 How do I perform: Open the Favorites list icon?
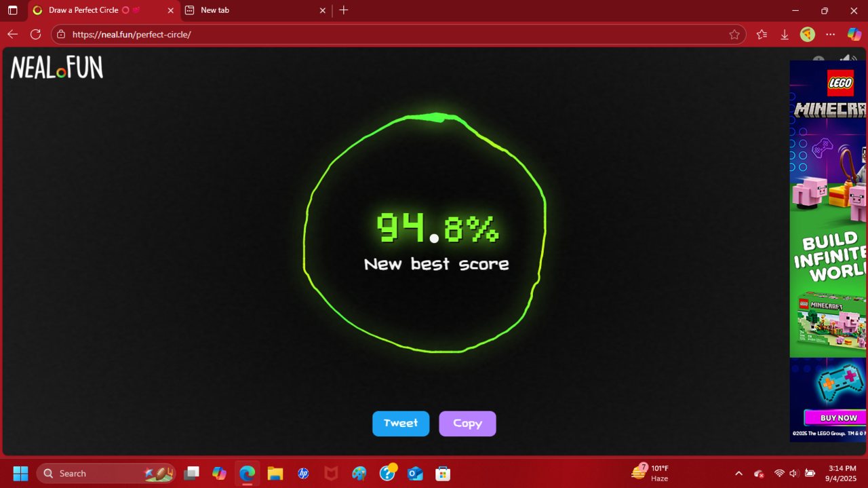point(762,34)
